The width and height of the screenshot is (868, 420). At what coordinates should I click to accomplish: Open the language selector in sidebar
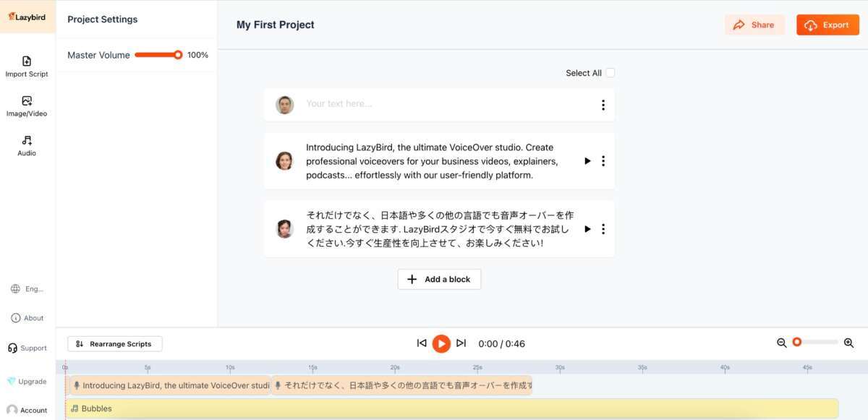(x=27, y=289)
